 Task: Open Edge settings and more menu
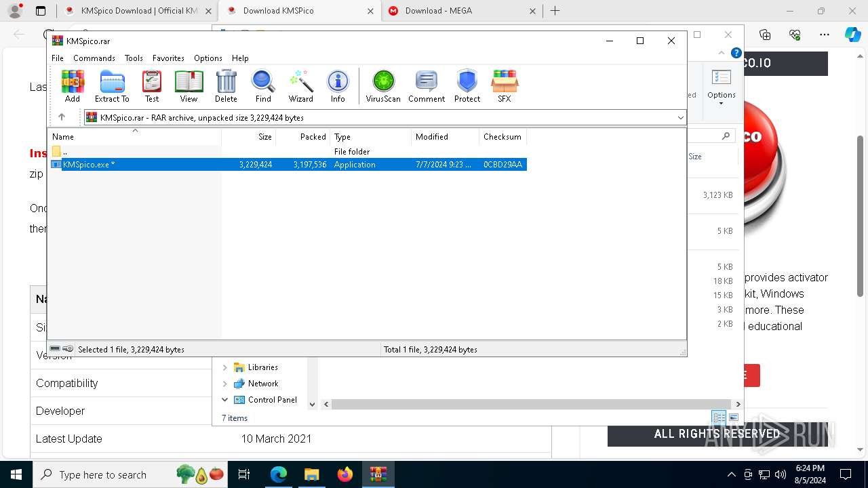pos(825,35)
